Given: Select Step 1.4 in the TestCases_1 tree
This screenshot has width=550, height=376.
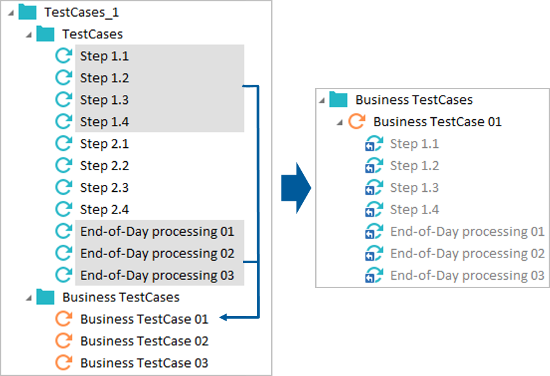Looking at the screenshot, I should (x=104, y=122).
